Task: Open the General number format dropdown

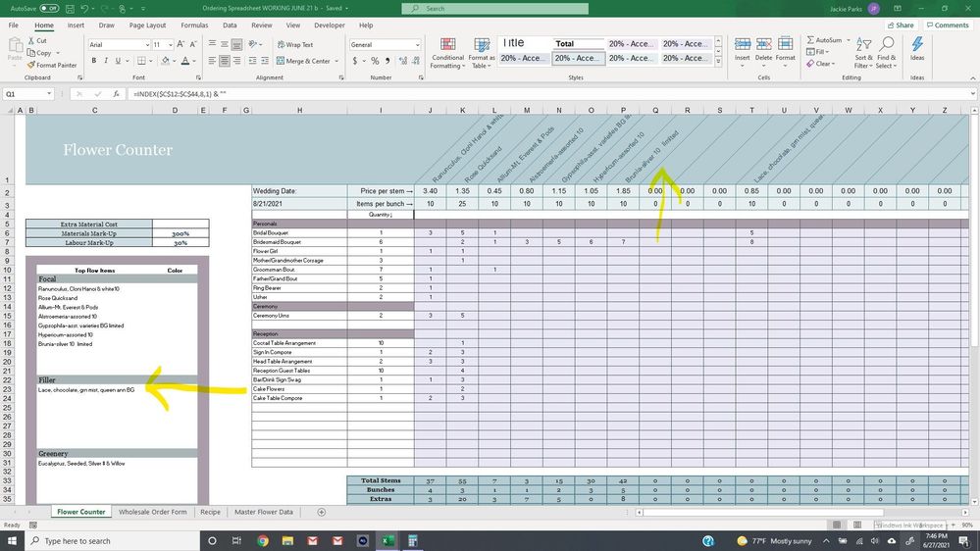Action: 417,45
